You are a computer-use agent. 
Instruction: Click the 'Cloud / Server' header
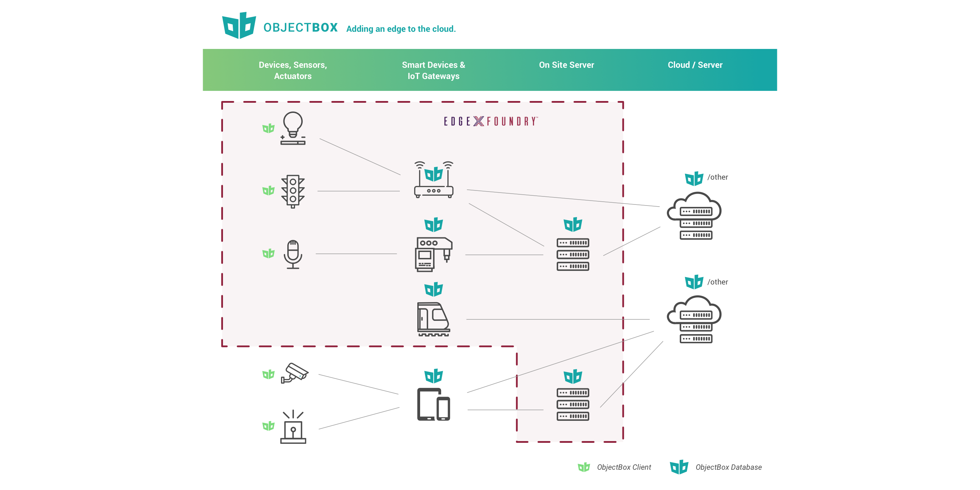coord(695,65)
